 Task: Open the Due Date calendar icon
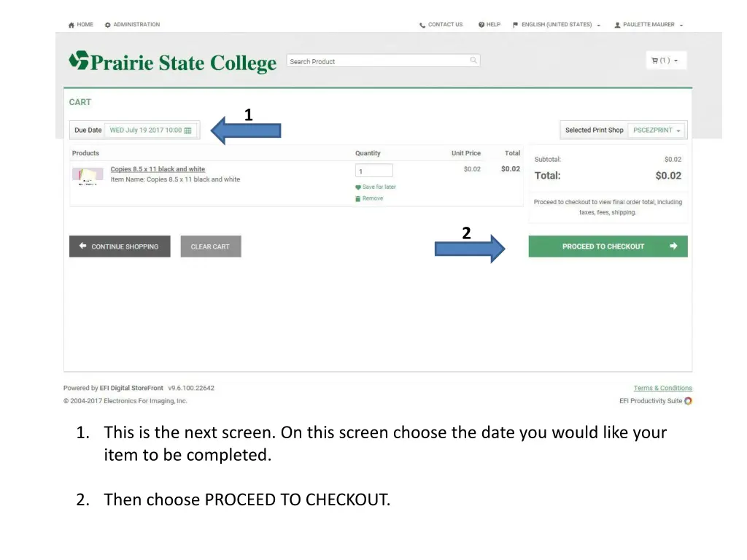187,131
